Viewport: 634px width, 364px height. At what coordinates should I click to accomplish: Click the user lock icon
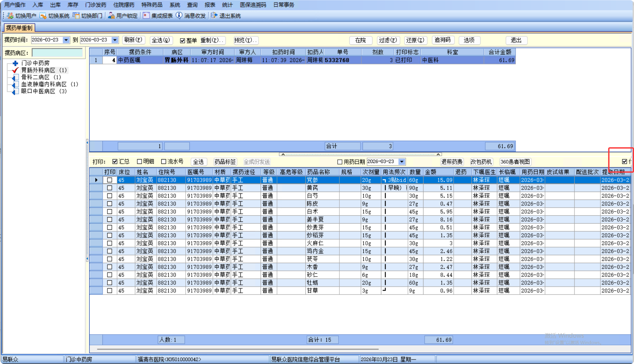pyautogui.click(x=111, y=16)
